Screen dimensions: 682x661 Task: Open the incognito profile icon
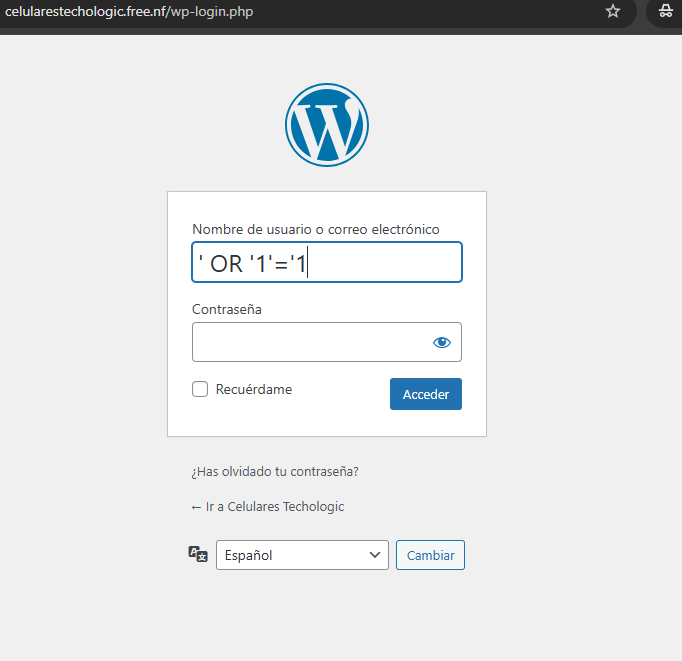[665, 11]
